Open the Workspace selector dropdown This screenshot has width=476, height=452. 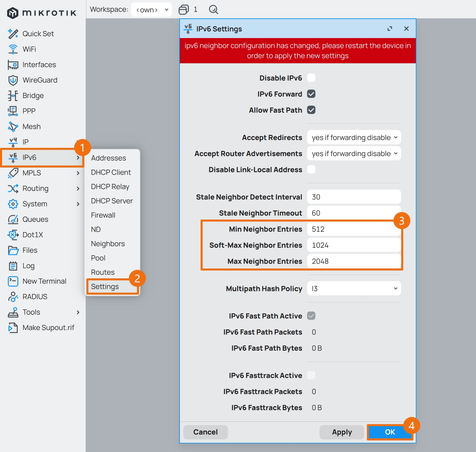[151, 10]
